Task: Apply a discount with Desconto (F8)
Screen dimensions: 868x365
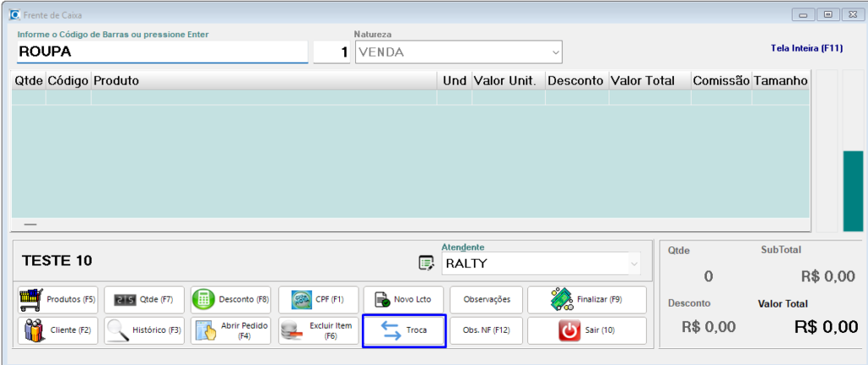Action: 231,300
